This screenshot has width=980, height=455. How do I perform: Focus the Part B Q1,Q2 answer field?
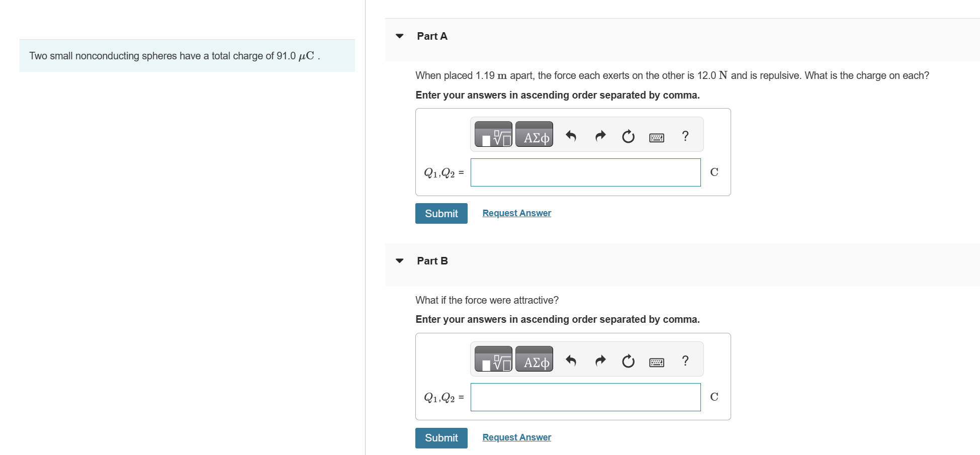586,397
